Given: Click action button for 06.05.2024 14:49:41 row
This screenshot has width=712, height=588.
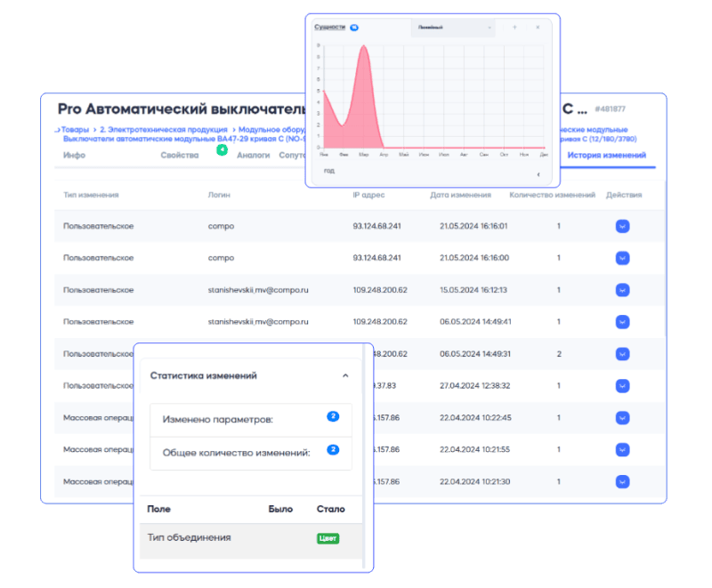Looking at the screenshot, I should point(622,322).
